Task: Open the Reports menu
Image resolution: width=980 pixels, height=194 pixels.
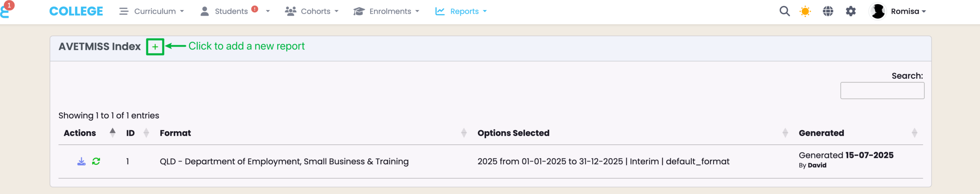Action: [461, 11]
